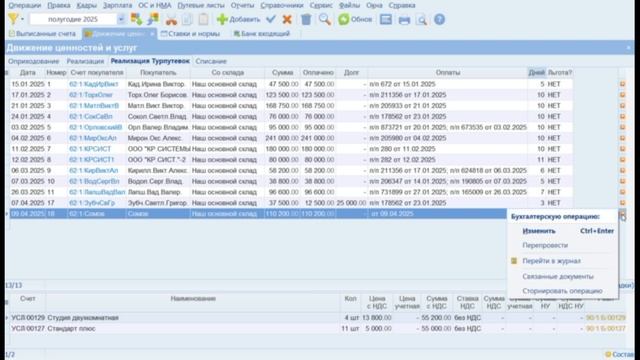Image resolution: width=640 pixels, height=360 pixels.
Task: Expand the period selector dropdown arrow
Action: 121,19
